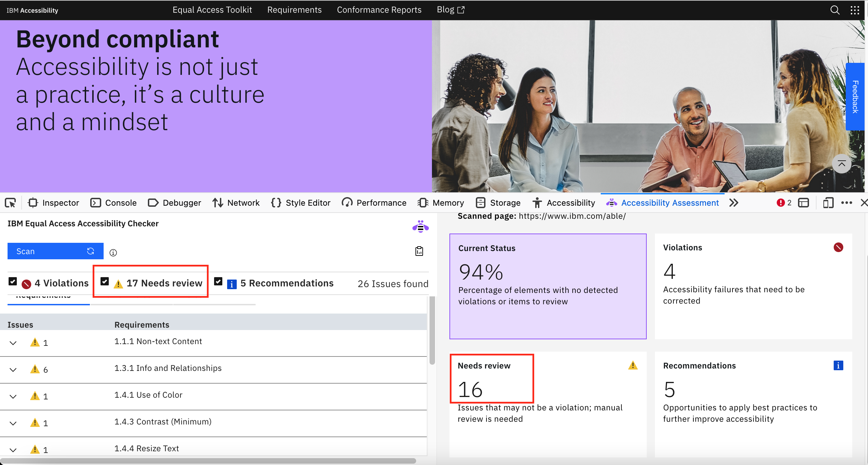Click the red error count icon

(x=781, y=203)
